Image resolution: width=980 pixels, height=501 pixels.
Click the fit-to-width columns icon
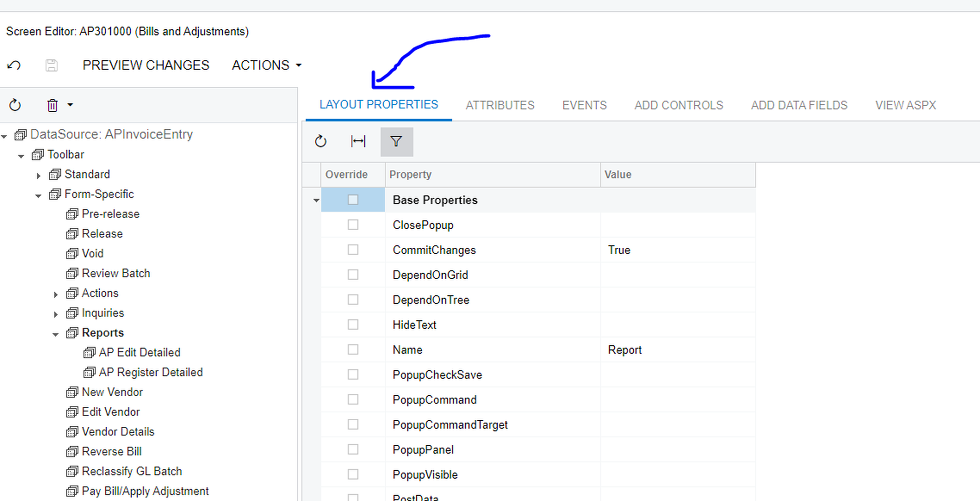click(x=358, y=141)
